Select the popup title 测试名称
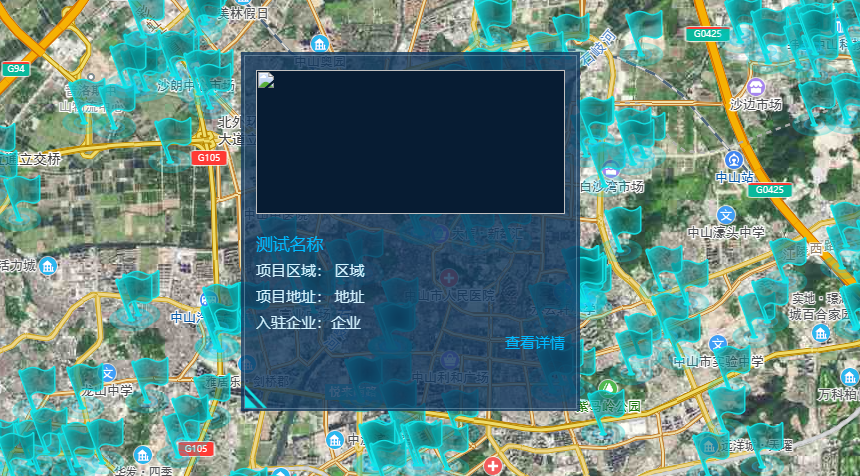This screenshot has width=860, height=476. tap(290, 245)
